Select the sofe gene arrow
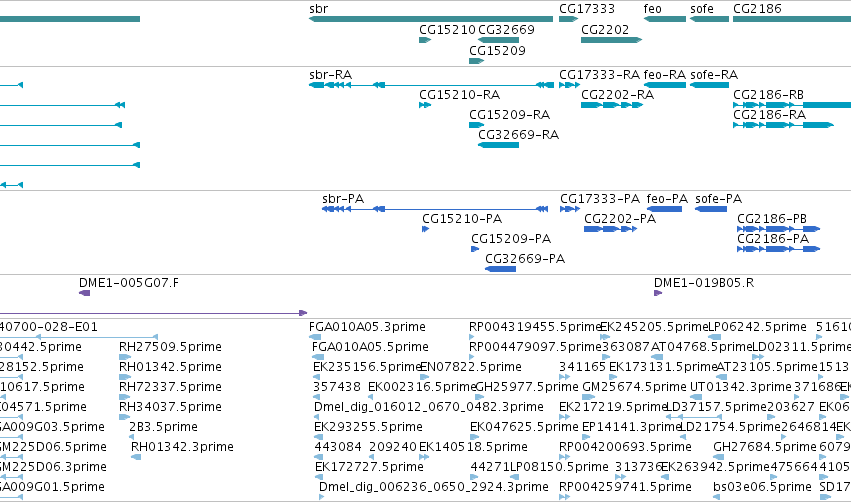 coord(709,19)
